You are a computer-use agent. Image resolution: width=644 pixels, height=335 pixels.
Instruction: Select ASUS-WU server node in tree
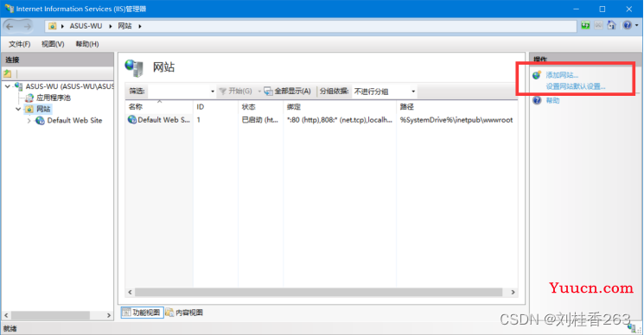(69, 86)
